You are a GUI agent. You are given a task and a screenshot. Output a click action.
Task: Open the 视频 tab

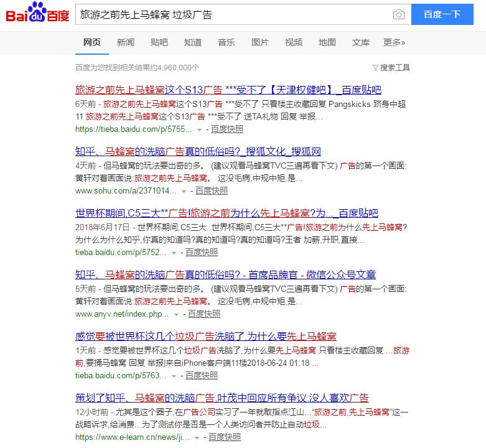[x=294, y=42]
